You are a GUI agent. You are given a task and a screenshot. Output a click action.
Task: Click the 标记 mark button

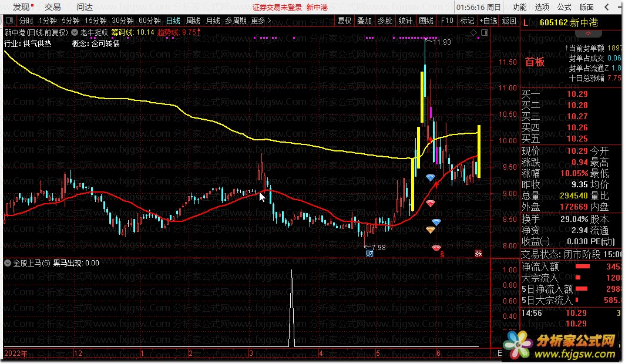click(467, 21)
